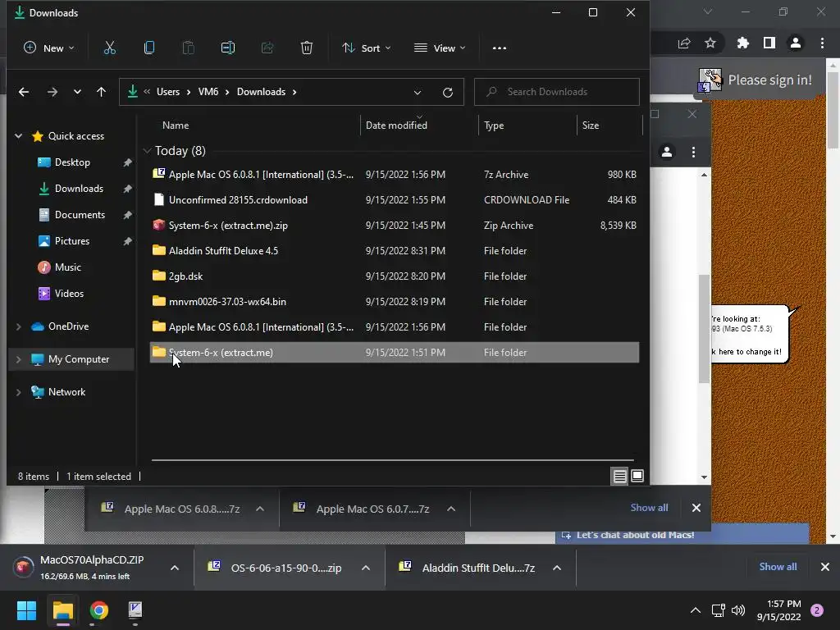Switch to large thumbnails view icon
This screenshot has height=630, width=840.
point(637,476)
